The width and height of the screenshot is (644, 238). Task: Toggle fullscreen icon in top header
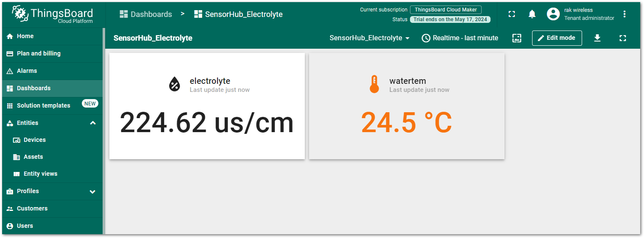coord(512,14)
